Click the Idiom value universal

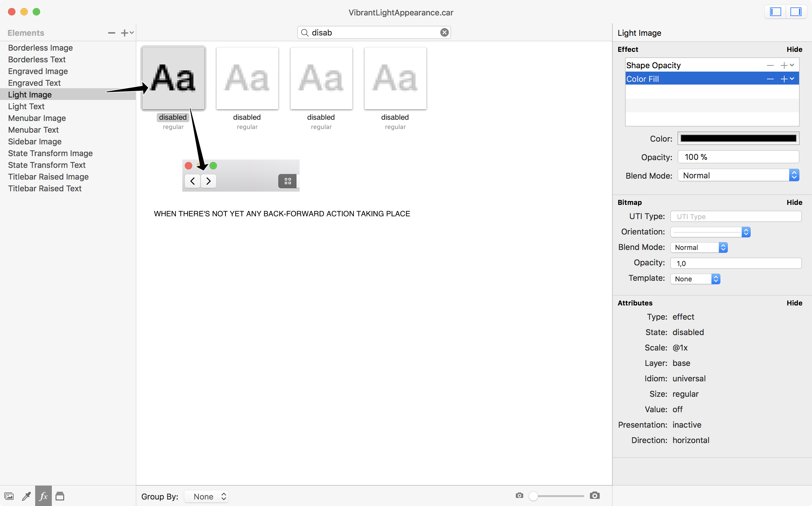pyautogui.click(x=689, y=378)
